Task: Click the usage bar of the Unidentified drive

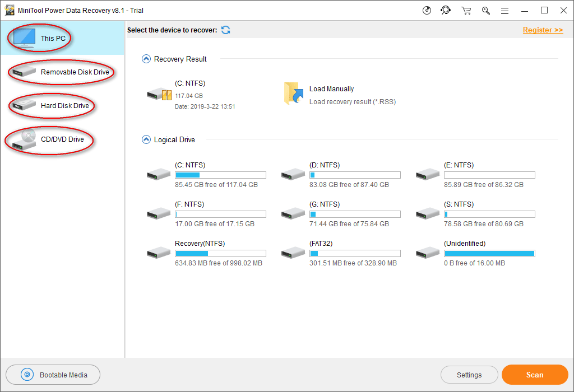Action: pyautogui.click(x=489, y=254)
